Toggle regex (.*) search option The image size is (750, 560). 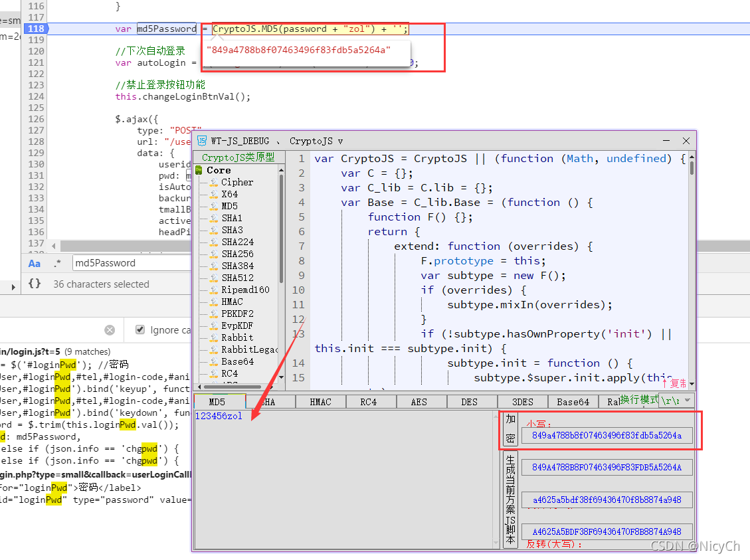[58, 264]
